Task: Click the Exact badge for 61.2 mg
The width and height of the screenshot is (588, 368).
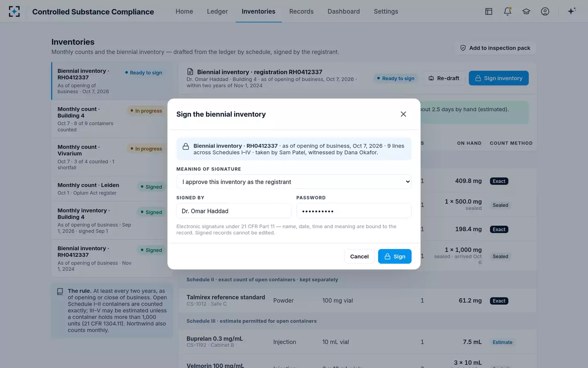Action: tap(499, 301)
